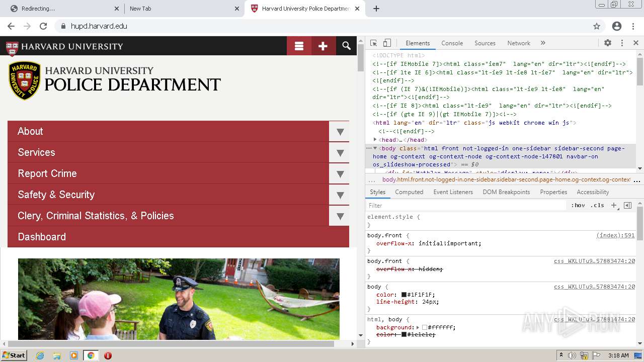Click the plus icon in Harvard header
The height and width of the screenshot is (362, 644).
[323, 46]
